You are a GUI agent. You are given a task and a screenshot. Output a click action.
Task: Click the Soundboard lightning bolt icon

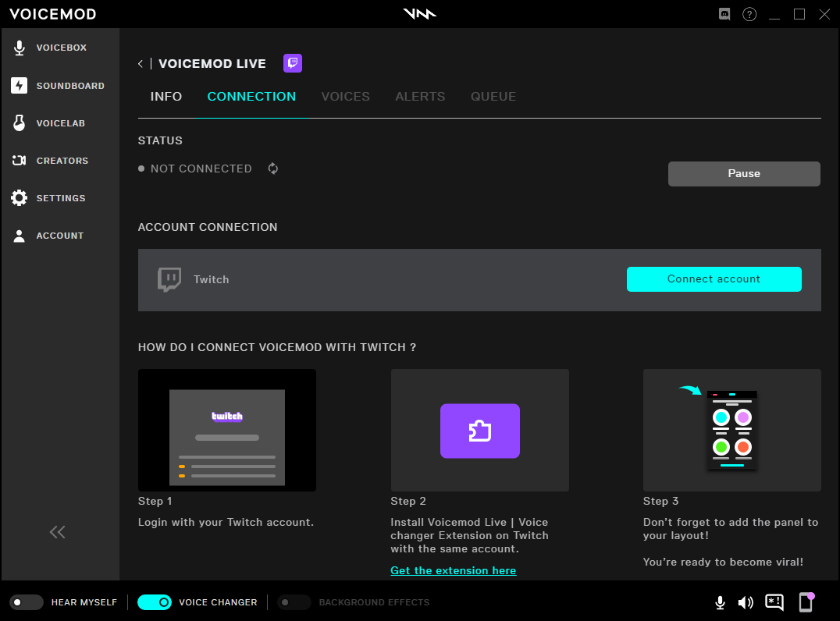[x=20, y=86]
